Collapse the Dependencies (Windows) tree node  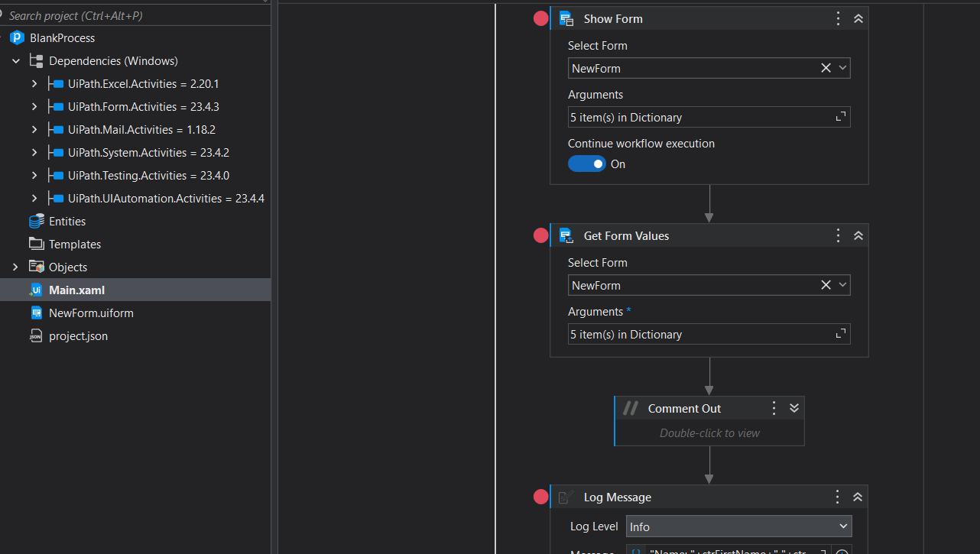click(x=16, y=61)
